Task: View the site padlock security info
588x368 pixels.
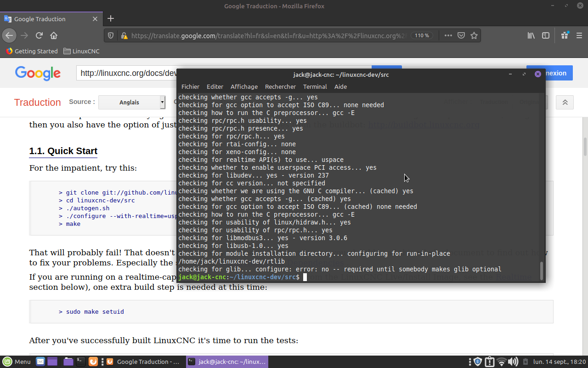Action: click(x=124, y=35)
